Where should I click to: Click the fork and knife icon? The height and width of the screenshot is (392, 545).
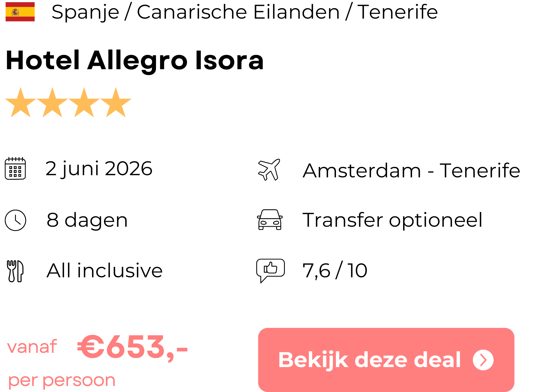click(15, 271)
